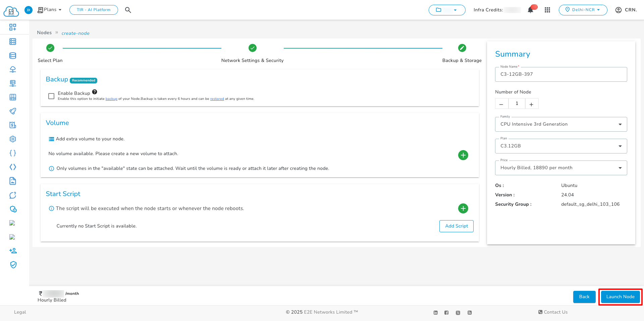This screenshot has width=644, height=321.
Task: Enable the Backup option checkbox
Action: coord(51,96)
